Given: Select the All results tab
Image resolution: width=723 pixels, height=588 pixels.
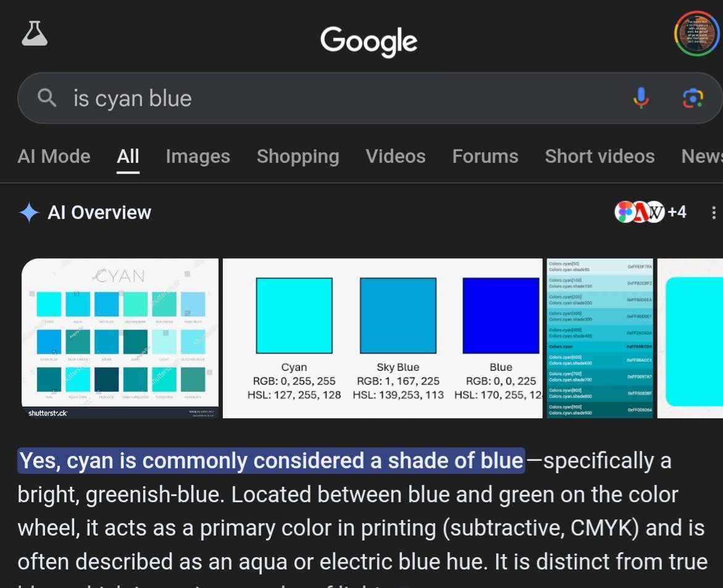Looking at the screenshot, I should 128,157.
